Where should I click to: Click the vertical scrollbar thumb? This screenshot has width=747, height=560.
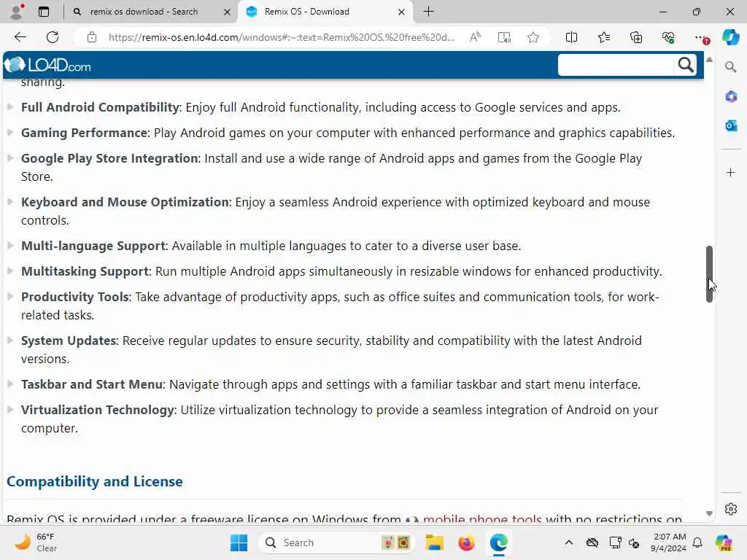(709, 274)
